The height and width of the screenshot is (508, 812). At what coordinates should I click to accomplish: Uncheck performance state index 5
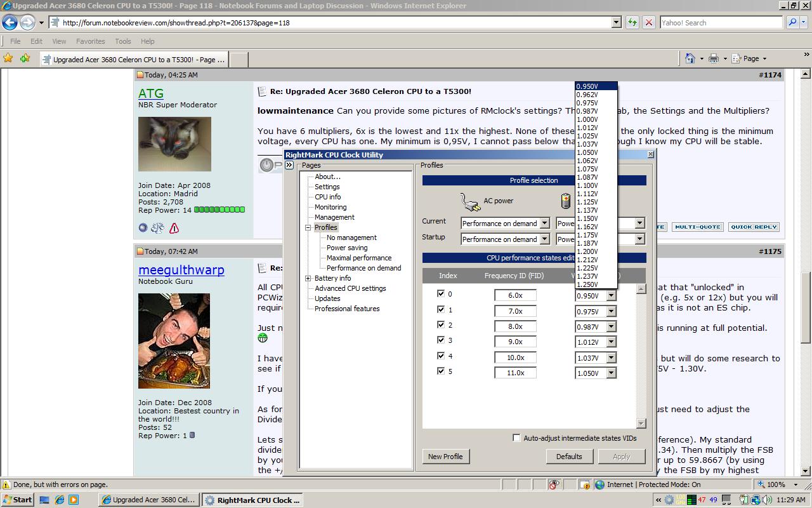coord(441,371)
